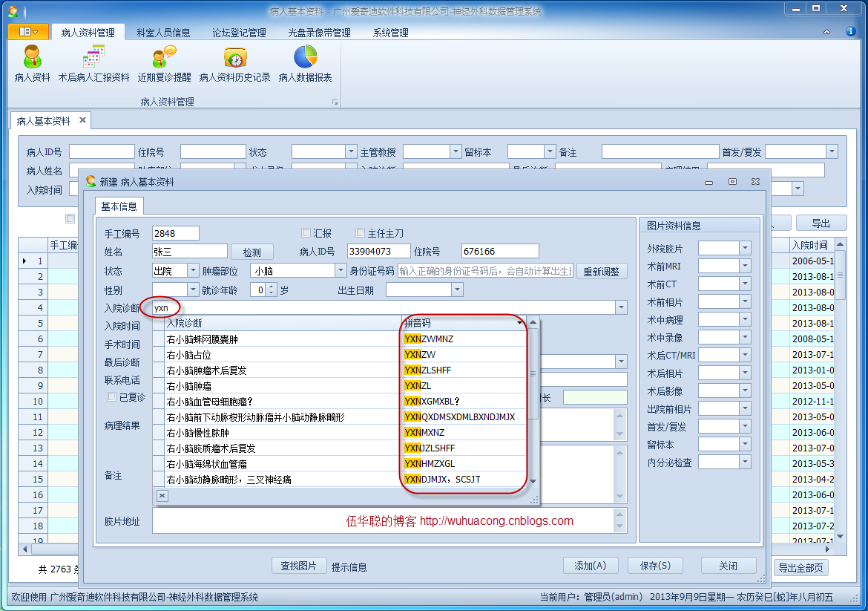Click main grid vertical scrollbar down arrow
The image size is (868, 611).
pos(840,536)
